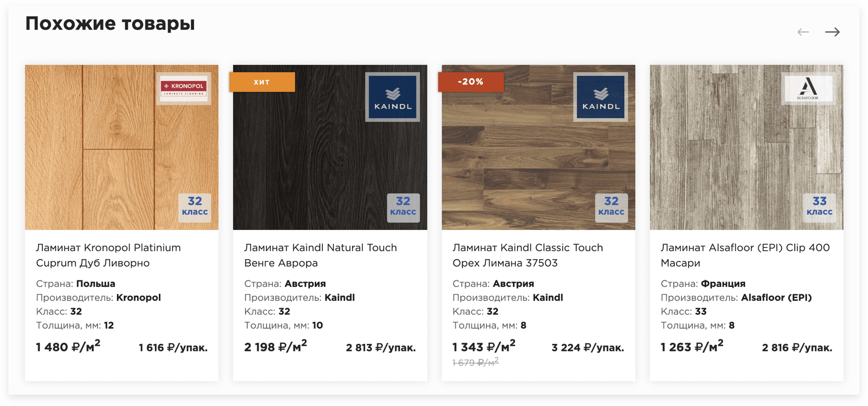Click the Kronopol brand logo badge
Screen dimensions: 868x406
pyautogui.click(x=184, y=88)
